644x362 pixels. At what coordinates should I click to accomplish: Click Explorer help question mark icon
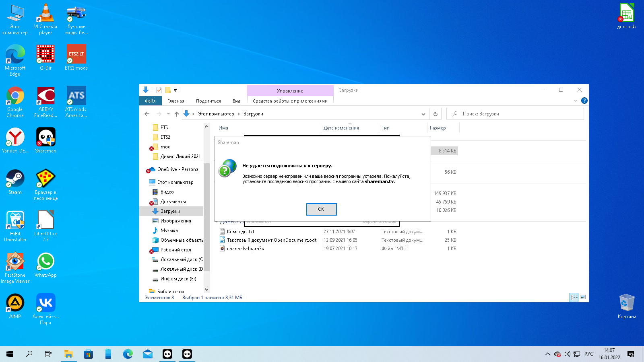pyautogui.click(x=584, y=101)
